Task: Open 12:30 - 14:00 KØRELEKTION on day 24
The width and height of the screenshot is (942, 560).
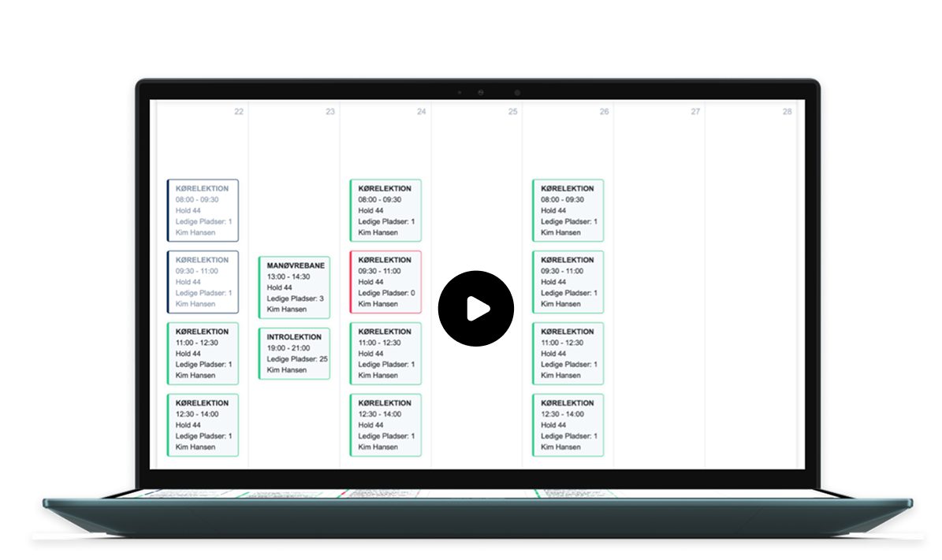Action: pyautogui.click(x=385, y=425)
